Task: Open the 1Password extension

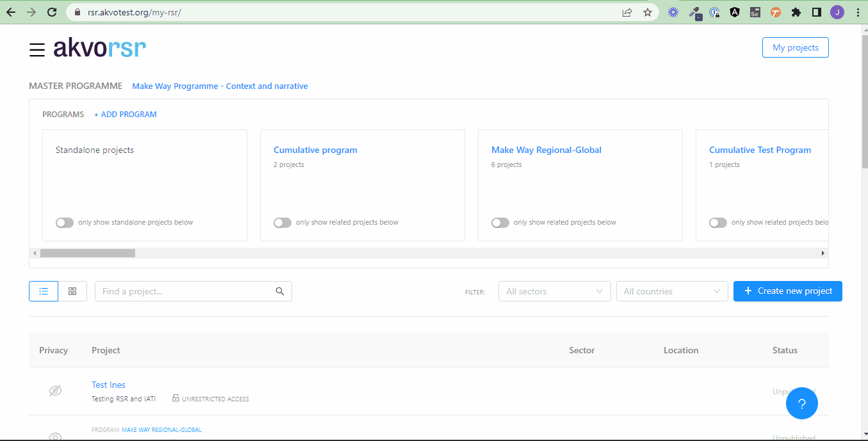Action: click(714, 12)
